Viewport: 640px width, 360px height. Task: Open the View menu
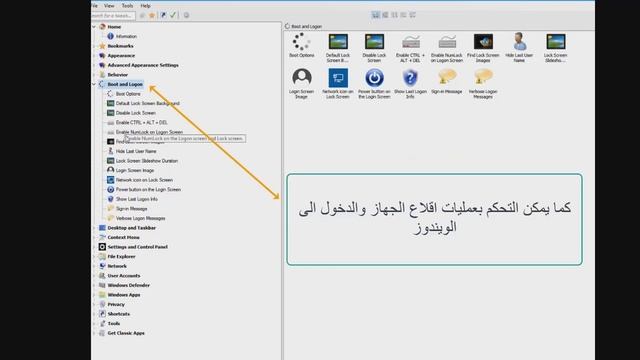[x=109, y=6]
